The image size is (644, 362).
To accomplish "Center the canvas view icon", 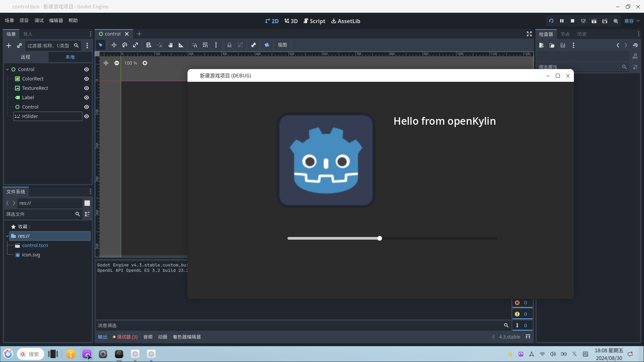I will pyautogui.click(x=106, y=63).
